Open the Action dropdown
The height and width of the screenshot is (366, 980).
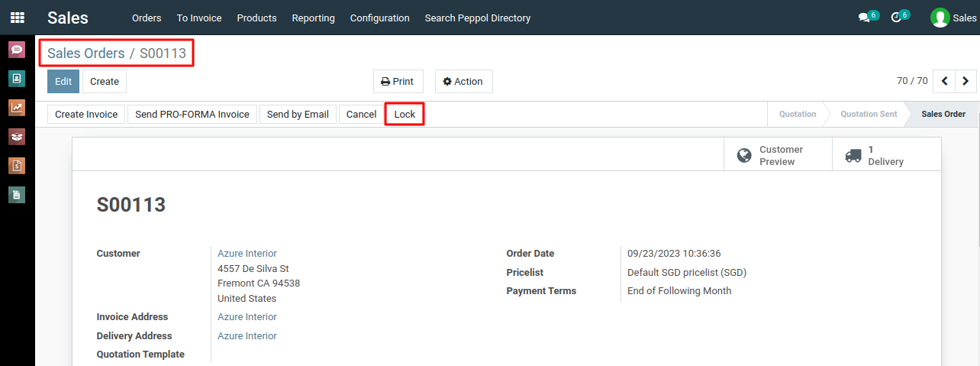[463, 82]
